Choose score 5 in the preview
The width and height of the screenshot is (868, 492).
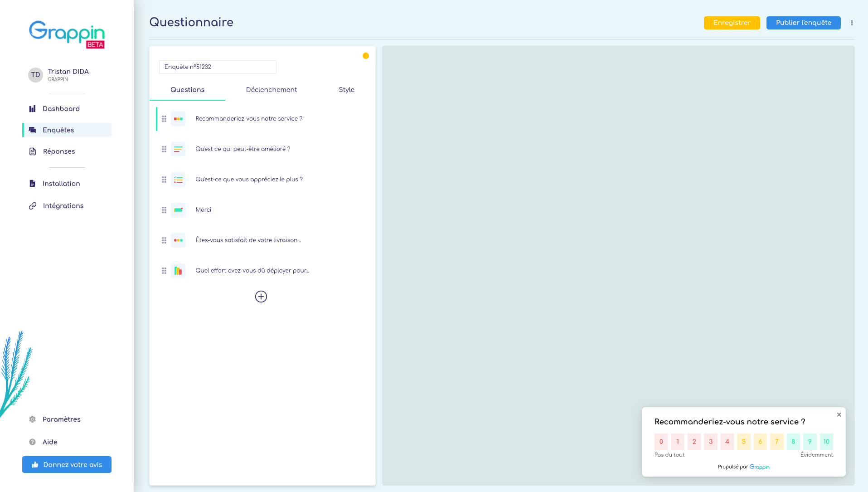744,442
